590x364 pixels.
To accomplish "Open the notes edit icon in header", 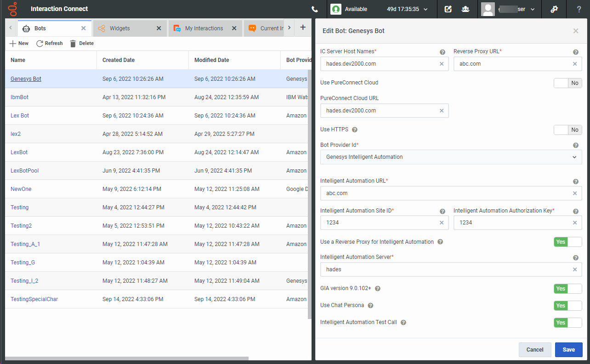I will (x=448, y=9).
